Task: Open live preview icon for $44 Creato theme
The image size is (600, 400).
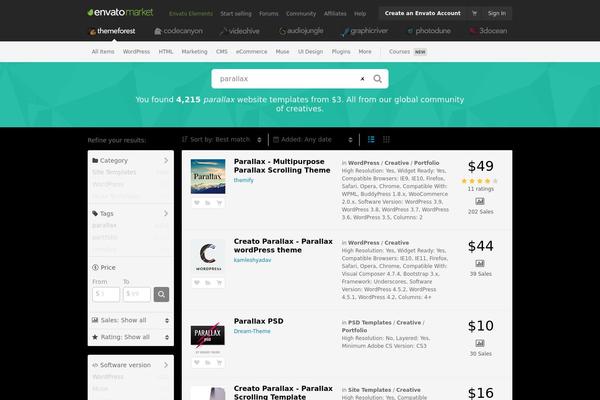Action: (480, 263)
